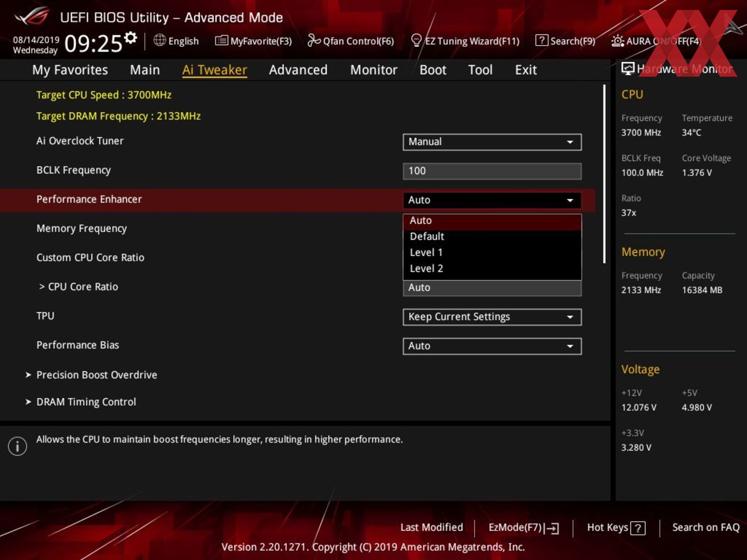Click the CPU Temperature 34°C reading

pyautogui.click(x=692, y=133)
